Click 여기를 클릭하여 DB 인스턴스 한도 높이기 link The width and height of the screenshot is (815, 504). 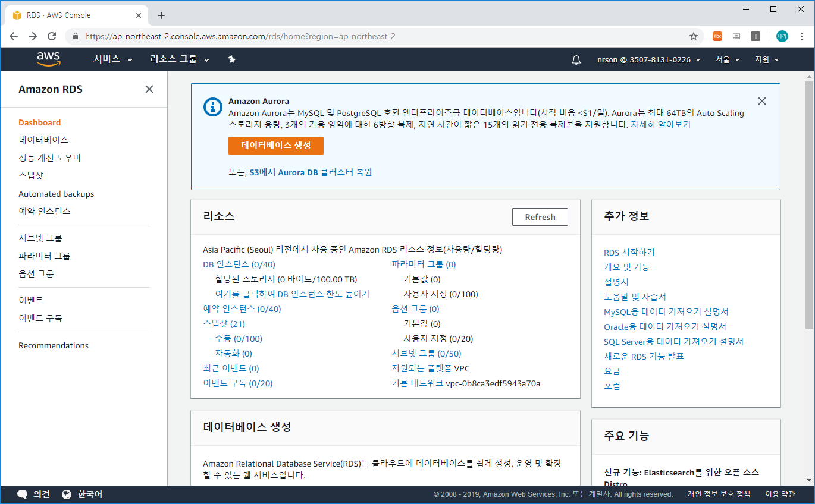tap(292, 294)
